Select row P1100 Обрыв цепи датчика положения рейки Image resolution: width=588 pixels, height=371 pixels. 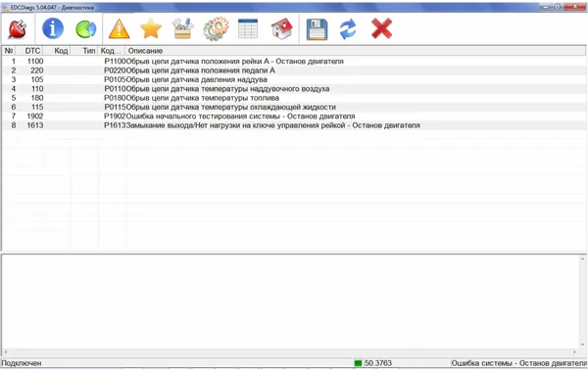[x=294, y=61]
